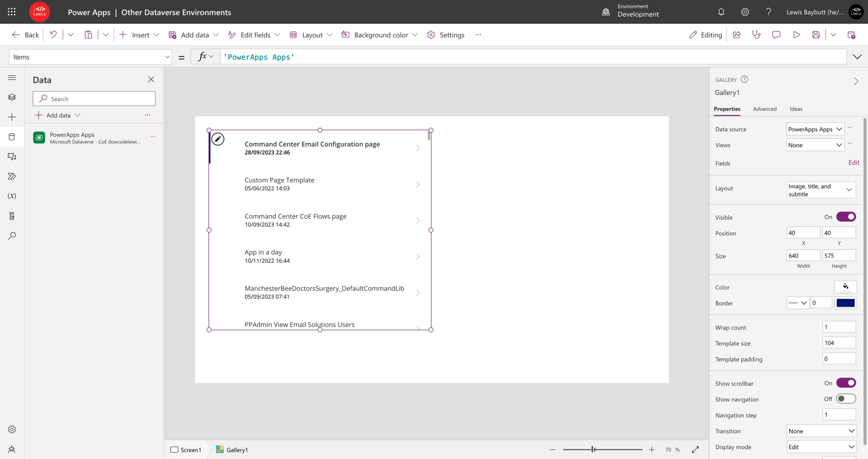Image resolution: width=868 pixels, height=459 pixels.
Task: Click the Share app icon
Action: click(736, 35)
